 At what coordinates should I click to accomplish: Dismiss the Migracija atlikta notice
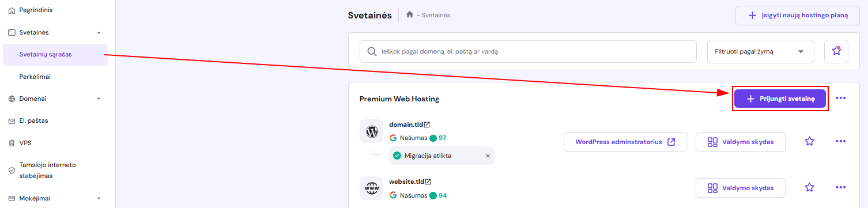[x=488, y=156]
